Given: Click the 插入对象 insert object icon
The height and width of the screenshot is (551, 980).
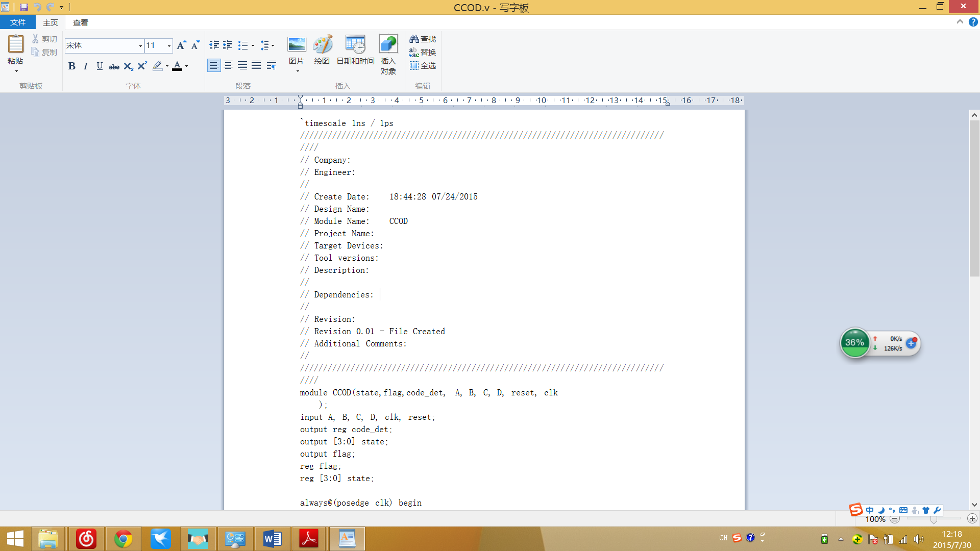Looking at the screenshot, I should (x=388, y=45).
